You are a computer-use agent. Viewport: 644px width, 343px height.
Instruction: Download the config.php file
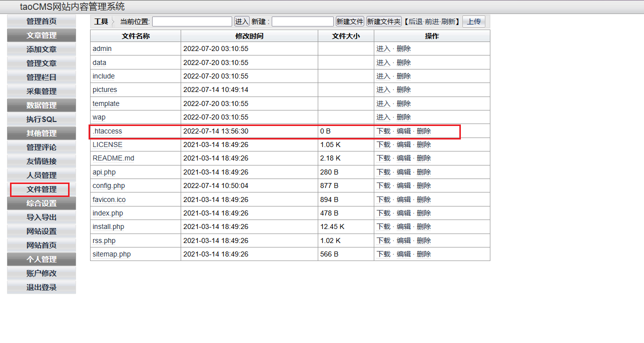[x=383, y=185]
